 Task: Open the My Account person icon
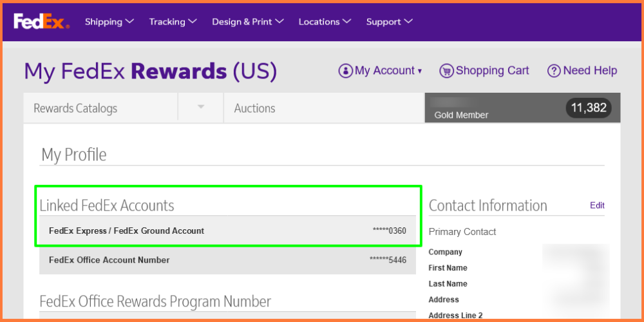coord(345,71)
